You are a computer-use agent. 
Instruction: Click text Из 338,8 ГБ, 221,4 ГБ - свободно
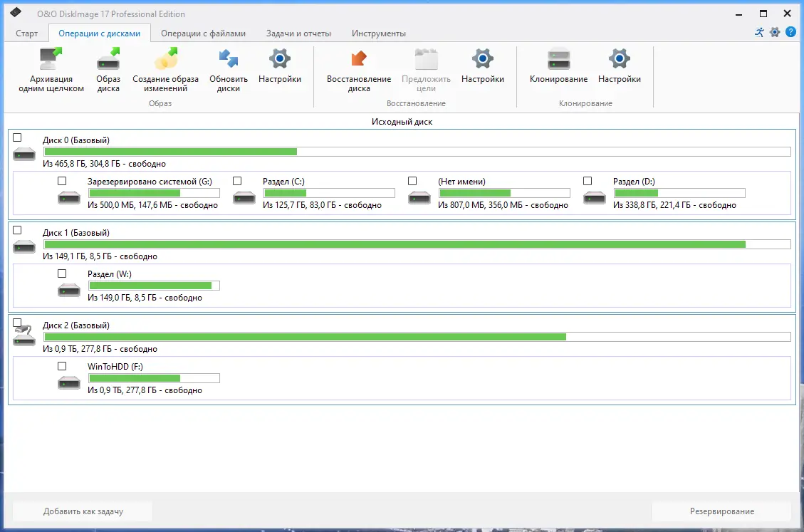pos(674,205)
